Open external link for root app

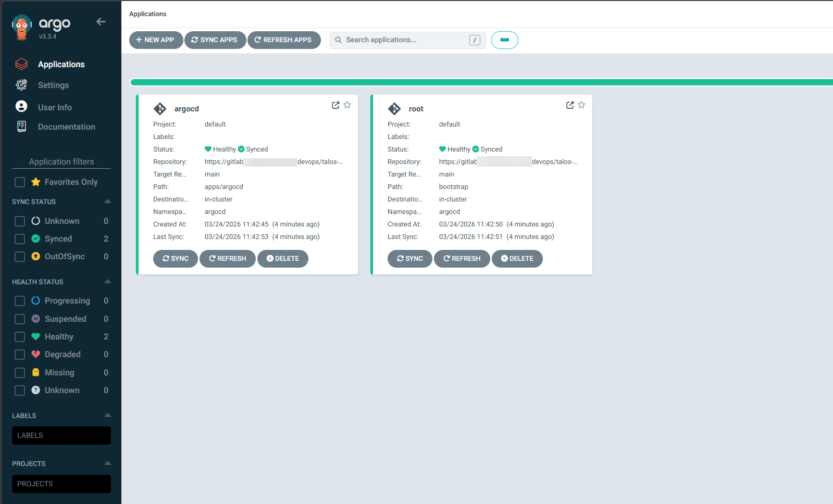coord(570,105)
